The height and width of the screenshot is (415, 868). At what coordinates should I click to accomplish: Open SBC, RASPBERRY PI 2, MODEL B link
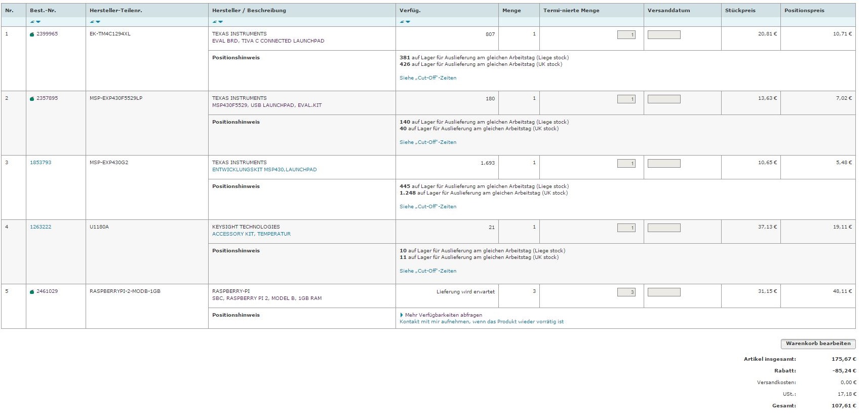[x=267, y=298]
